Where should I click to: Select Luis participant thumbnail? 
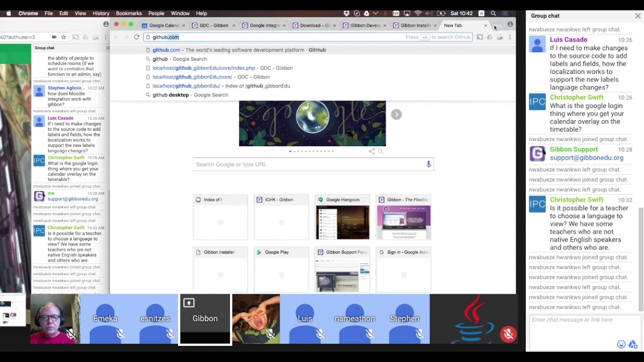pos(305,319)
